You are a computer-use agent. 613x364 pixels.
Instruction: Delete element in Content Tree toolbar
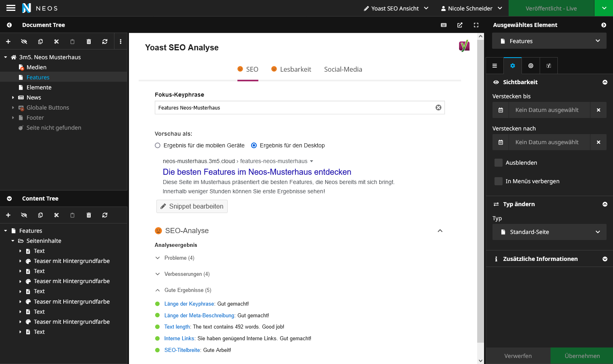89,215
